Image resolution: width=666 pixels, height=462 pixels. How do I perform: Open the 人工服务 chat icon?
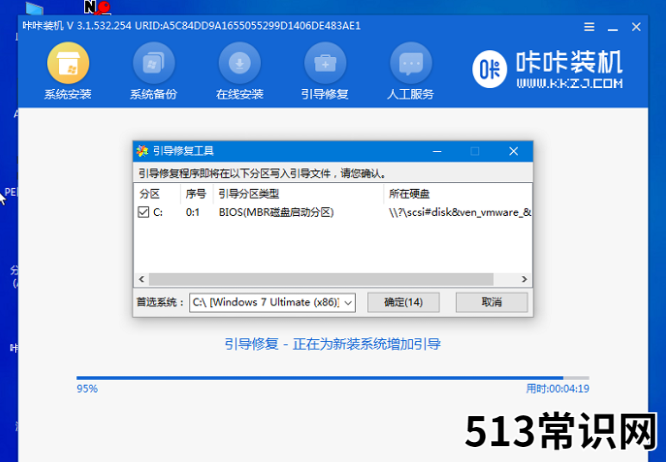tap(411, 63)
